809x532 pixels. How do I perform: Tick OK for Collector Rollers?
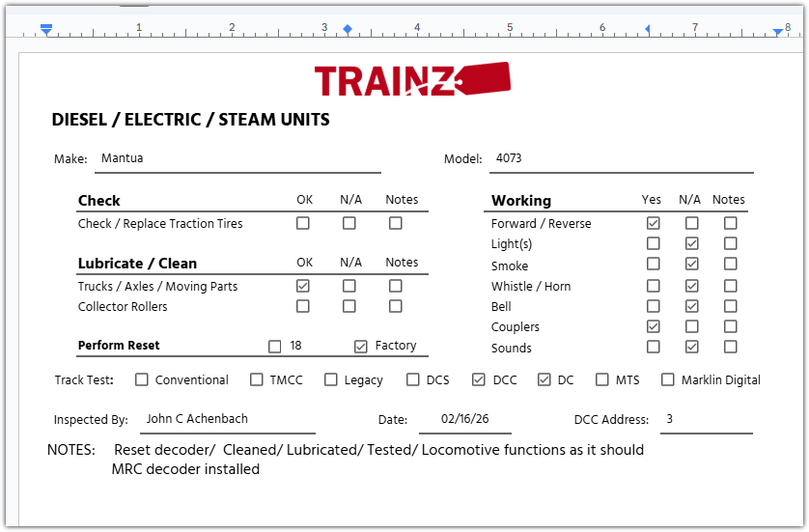point(303,306)
